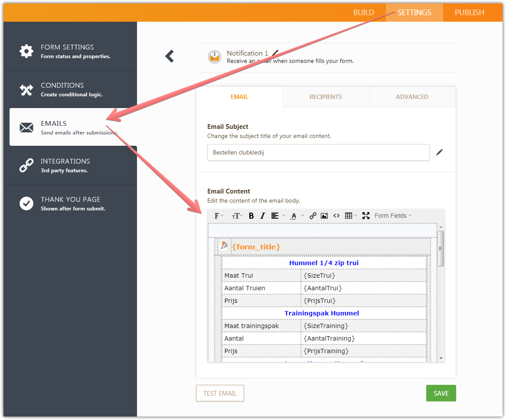Screen dimensions: 506x420
Task: Open the Advanced email settings tab
Action: (x=411, y=96)
